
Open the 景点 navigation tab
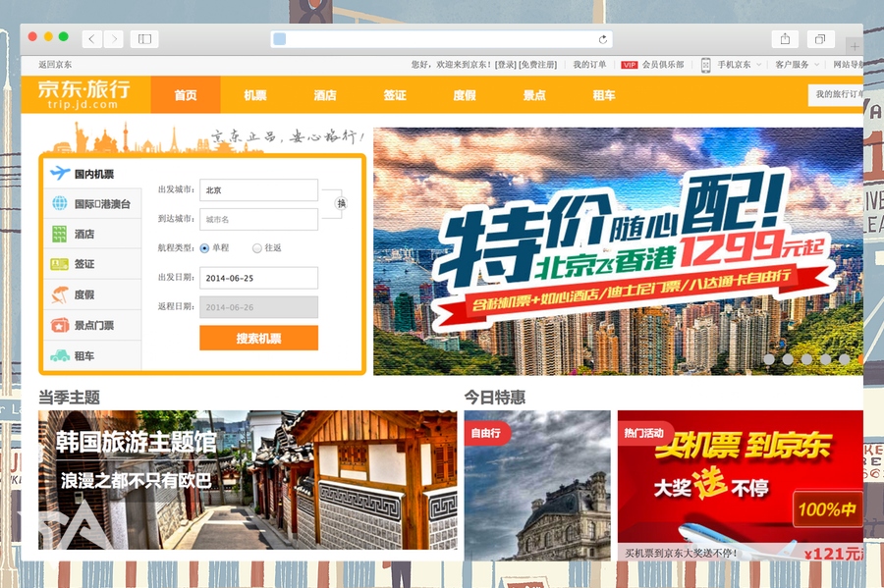click(x=534, y=95)
